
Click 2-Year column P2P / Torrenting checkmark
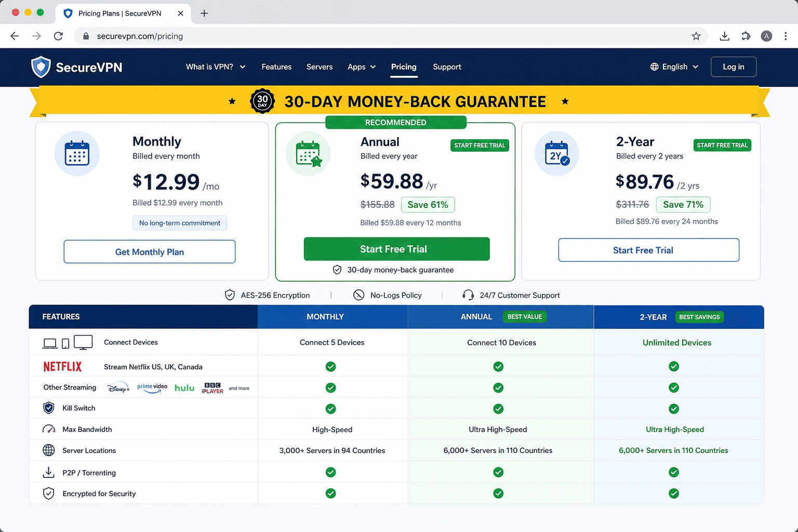[x=674, y=472]
